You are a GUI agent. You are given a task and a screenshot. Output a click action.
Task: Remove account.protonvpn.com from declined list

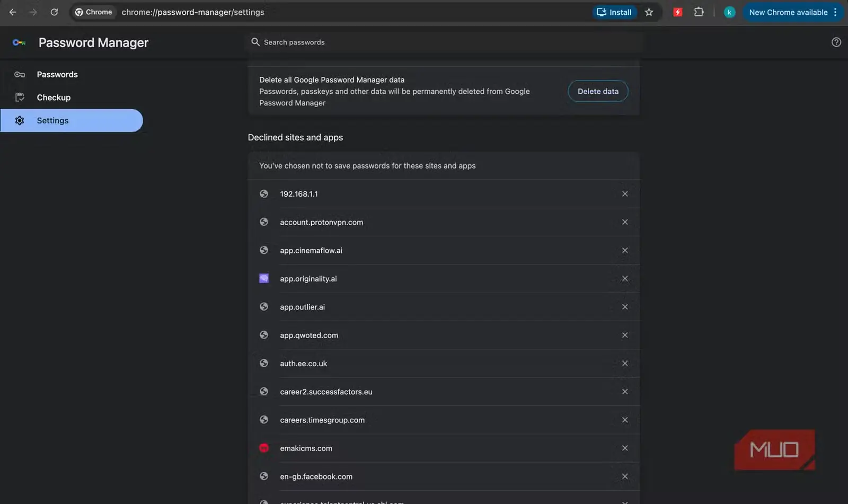coord(625,222)
